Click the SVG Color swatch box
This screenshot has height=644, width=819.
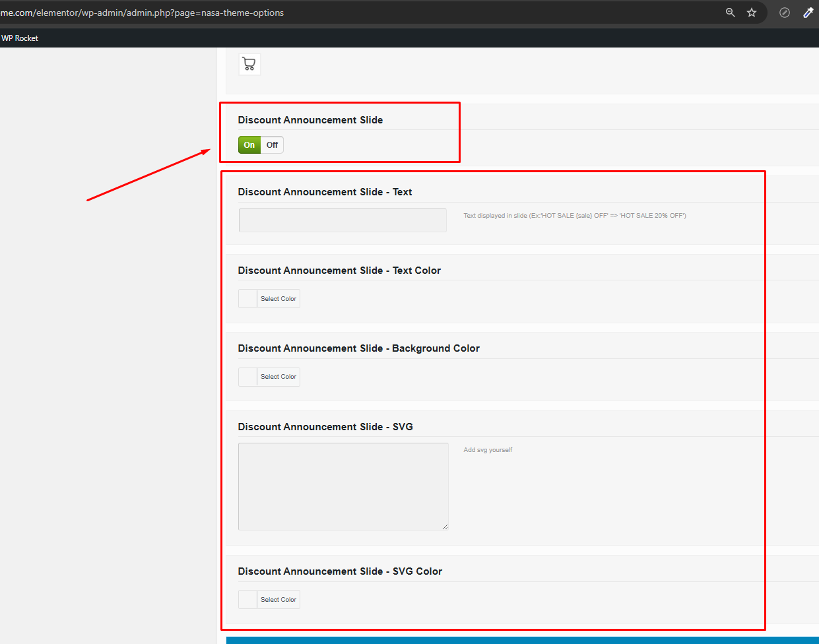pos(248,600)
